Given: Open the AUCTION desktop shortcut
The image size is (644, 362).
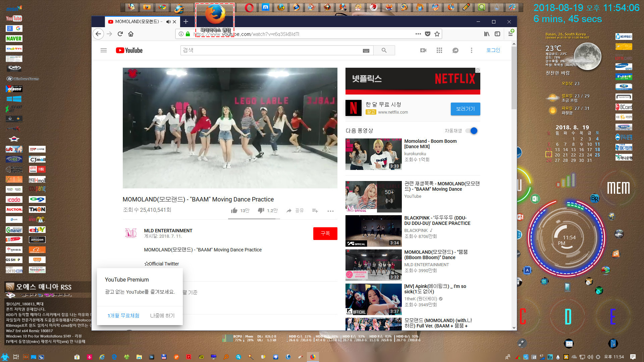Looking at the screenshot, I should [x=14, y=209].
